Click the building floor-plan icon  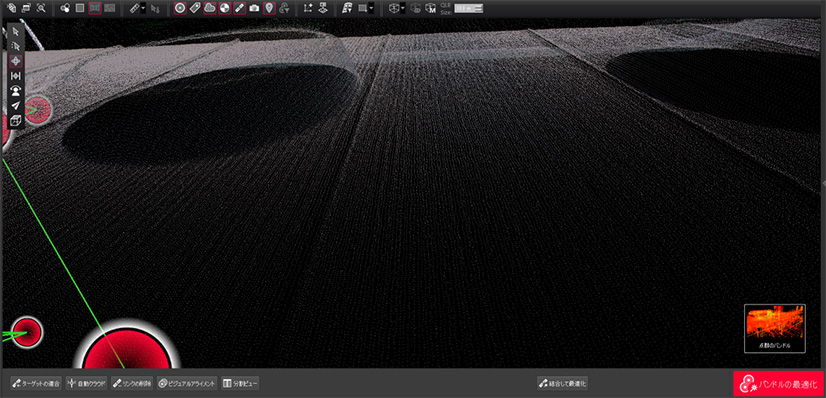[347, 8]
